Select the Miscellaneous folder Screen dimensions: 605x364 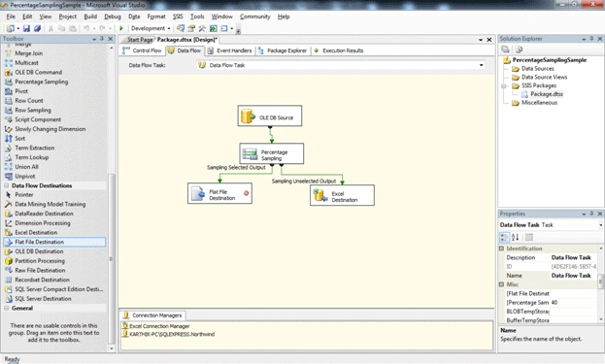539,103
